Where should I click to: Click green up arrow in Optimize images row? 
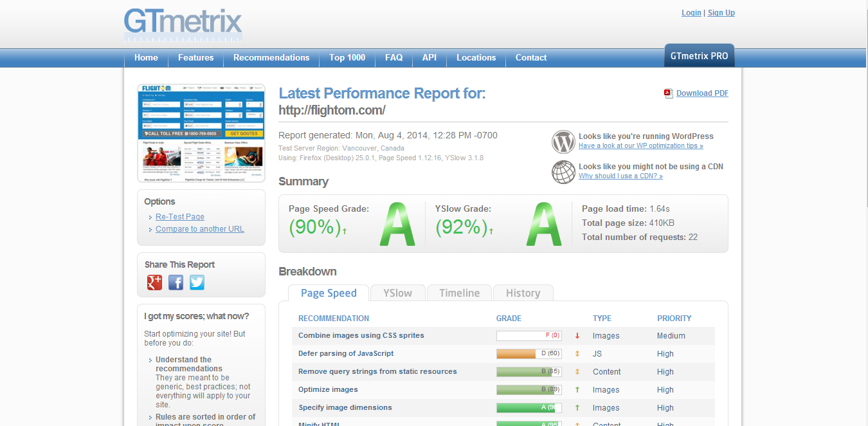pyautogui.click(x=577, y=389)
